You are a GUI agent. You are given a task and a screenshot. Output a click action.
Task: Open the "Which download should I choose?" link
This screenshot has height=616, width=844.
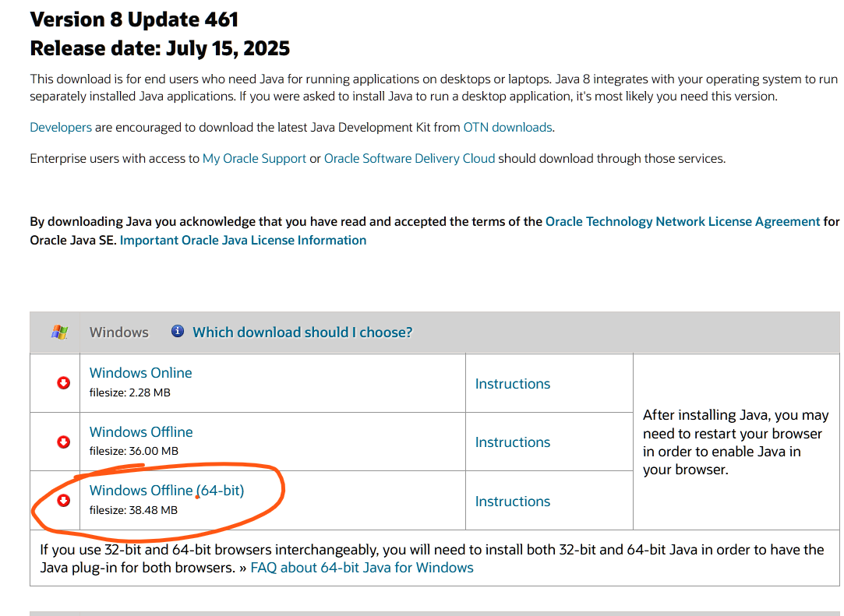click(302, 332)
